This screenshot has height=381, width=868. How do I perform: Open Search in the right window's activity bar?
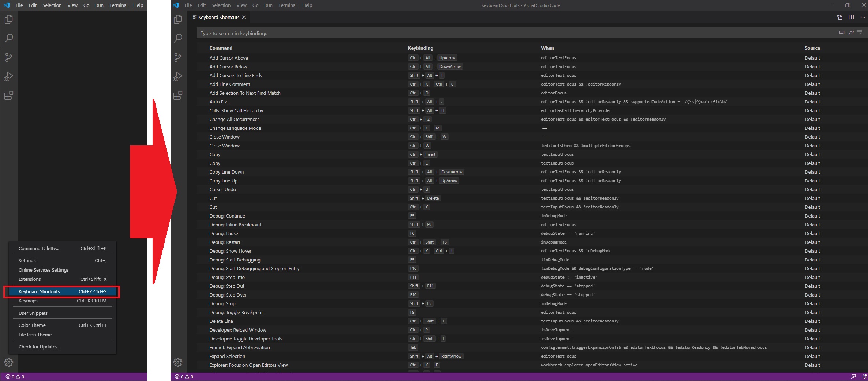tap(178, 38)
